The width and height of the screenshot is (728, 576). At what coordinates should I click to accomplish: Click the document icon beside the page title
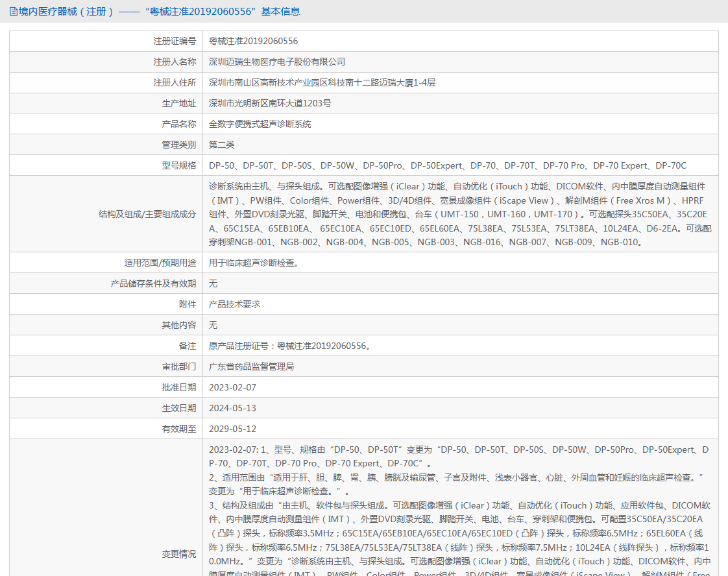click(14, 12)
